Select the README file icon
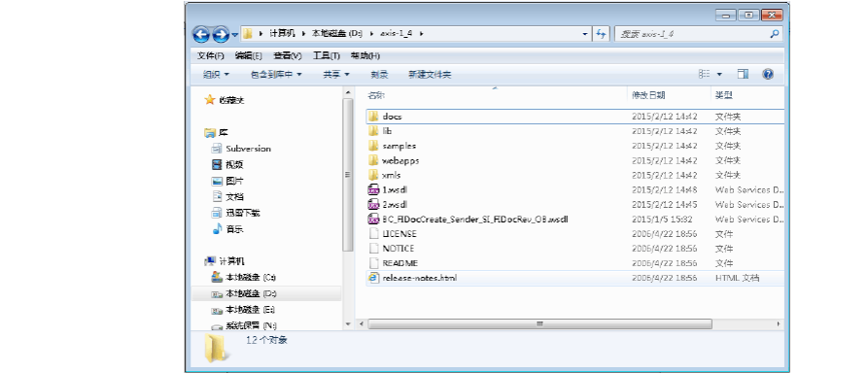868x373 pixels. tap(373, 263)
